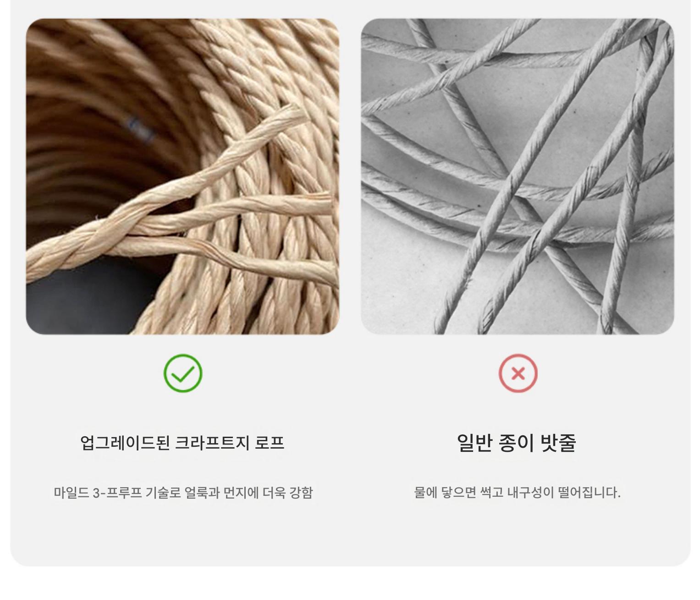Click the word 크라프트지 in the left heading

[x=213, y=443]
